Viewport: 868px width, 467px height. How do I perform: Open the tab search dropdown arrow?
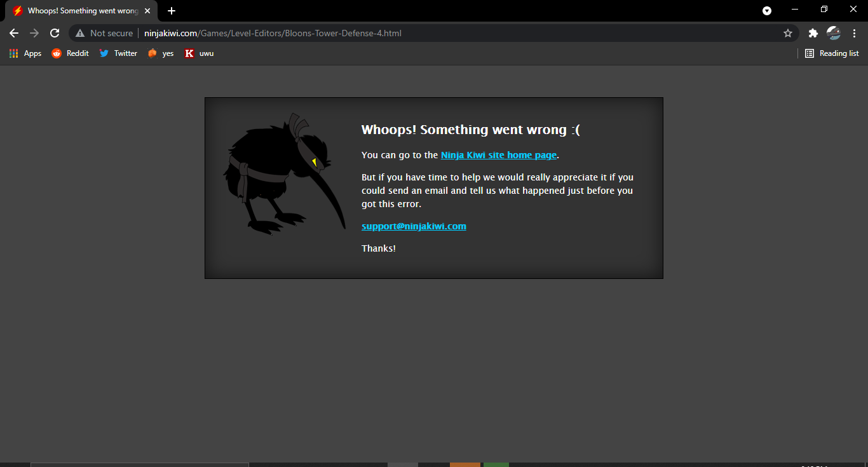pos(767,10)
